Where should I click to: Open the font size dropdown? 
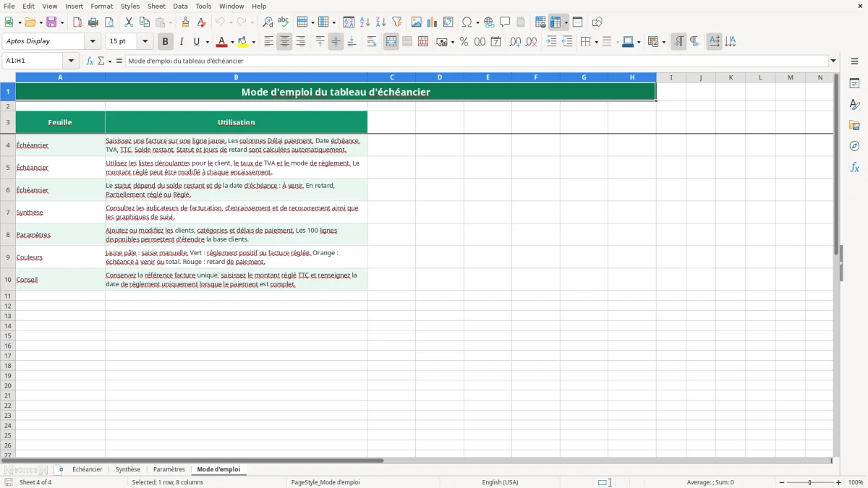145,42
